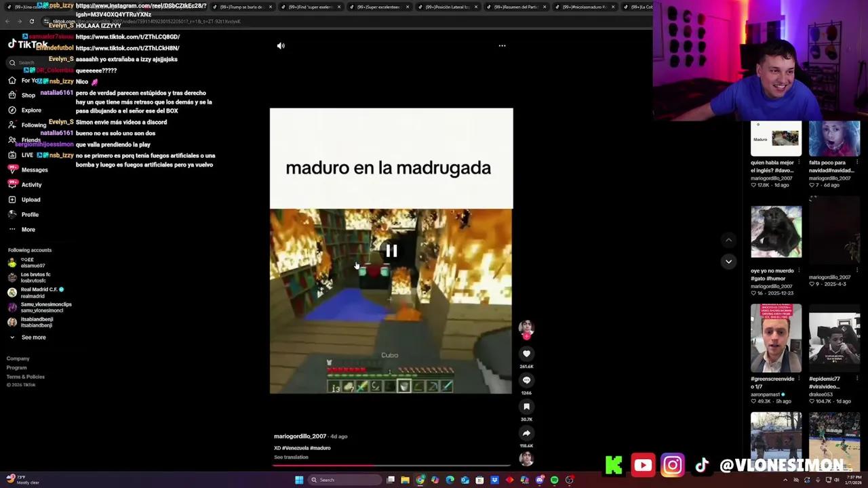Open the 'oye yo no muerdo #gato' thumbnail
This screenshot has width=868, height=488.
(x=776, y=232)
